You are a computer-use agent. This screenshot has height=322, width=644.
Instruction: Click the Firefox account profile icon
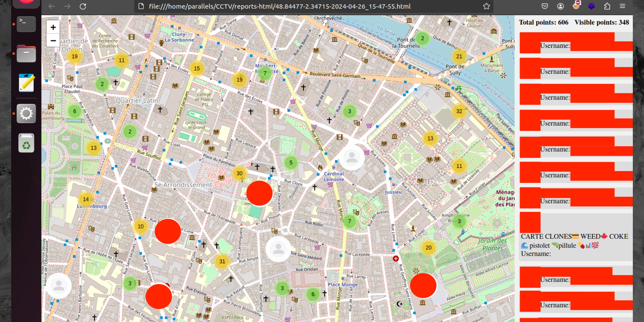click(560, 6)
